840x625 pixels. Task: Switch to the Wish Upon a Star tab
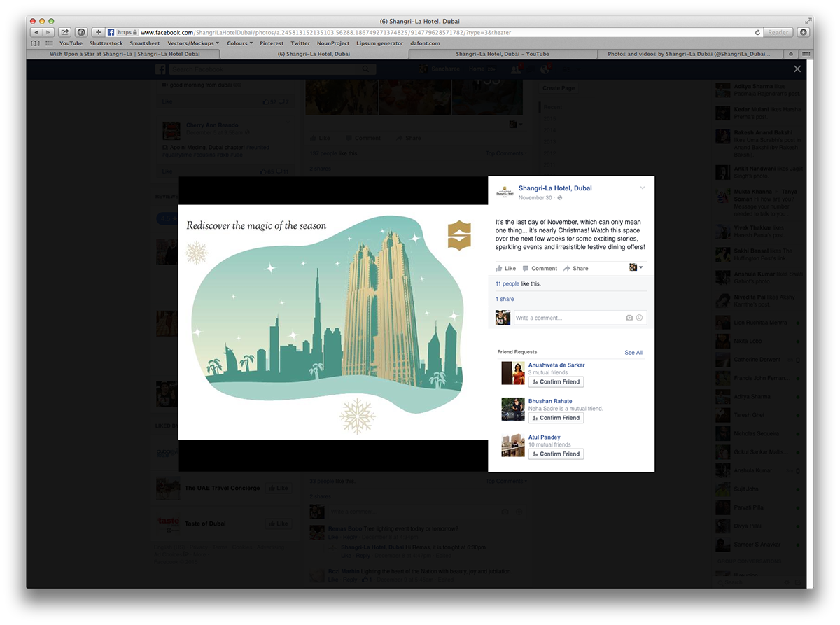pos(125,54)
